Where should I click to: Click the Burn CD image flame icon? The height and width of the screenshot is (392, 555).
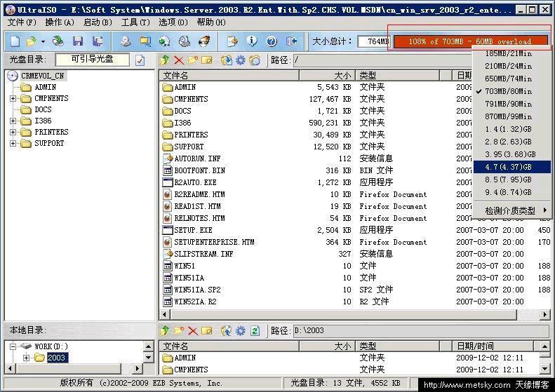point(204,41)
